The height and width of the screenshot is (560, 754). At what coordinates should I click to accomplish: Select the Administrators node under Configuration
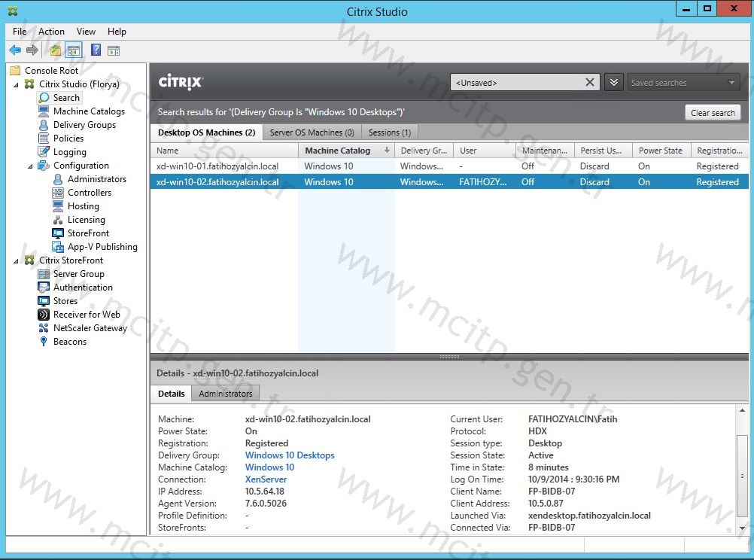pyautogui.click(x=97, y=179)
